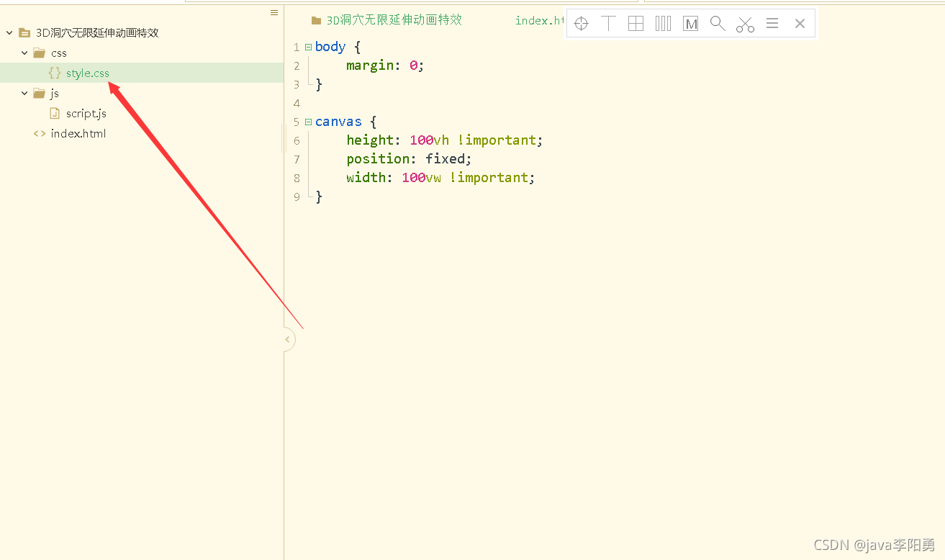The width and height of the screenshot is (945, 560).
Task: Click the 100vw value on line 8
Action: [x=422, y=178]
